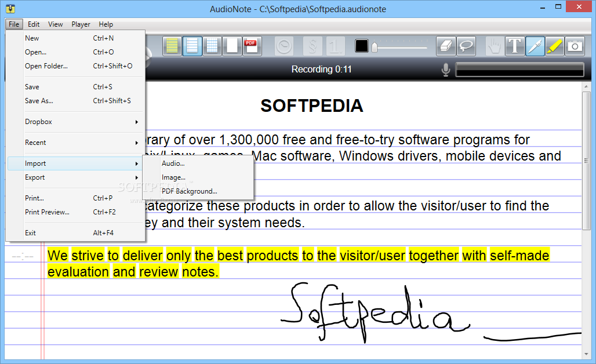Image resolution: width=596 pixels, height=364 pixels.
Task: Open the View menu
Action: [x=56, y=24]
